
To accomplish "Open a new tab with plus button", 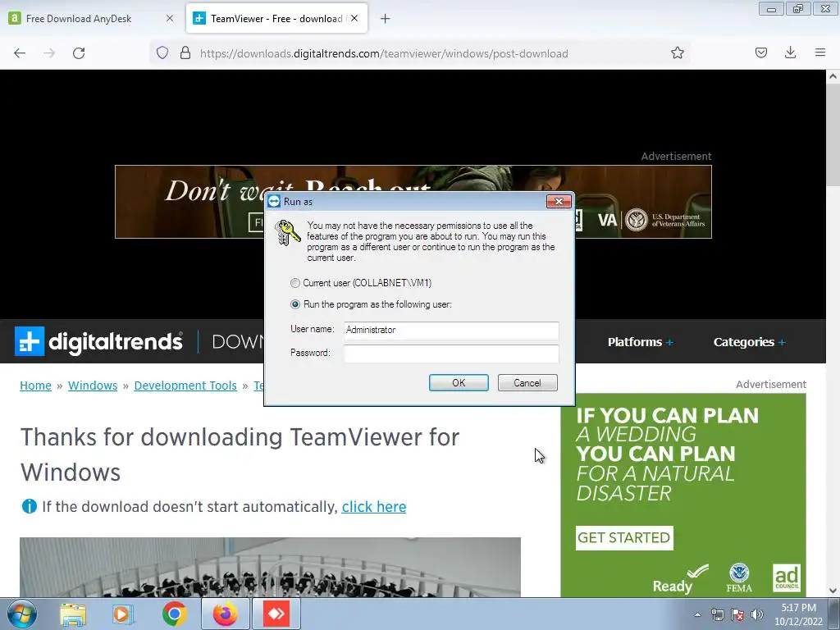I will pos(386,19).
